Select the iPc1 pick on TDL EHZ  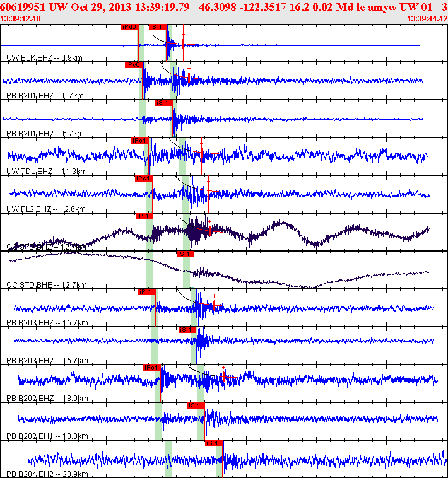tap(140, 141)
